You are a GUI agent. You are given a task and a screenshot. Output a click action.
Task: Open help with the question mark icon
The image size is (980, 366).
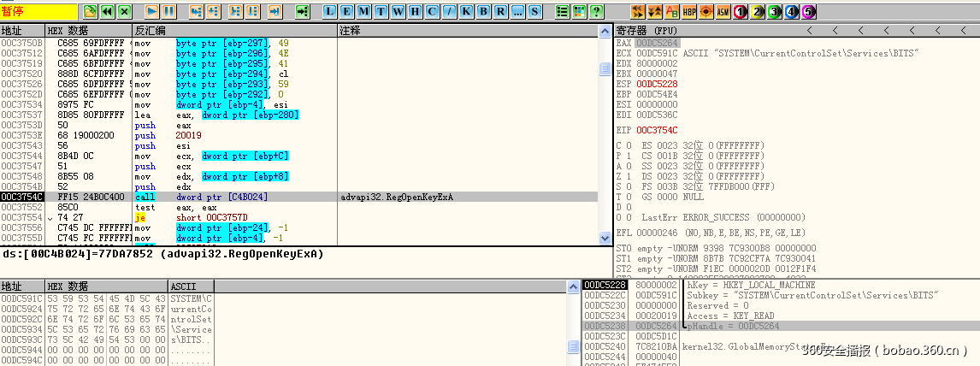(596, 11)
